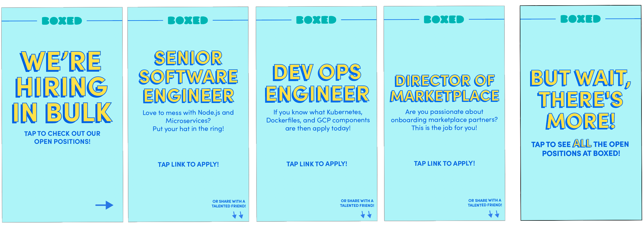Click the 'If you know what Kubernetes' description

tap(318, 120)
